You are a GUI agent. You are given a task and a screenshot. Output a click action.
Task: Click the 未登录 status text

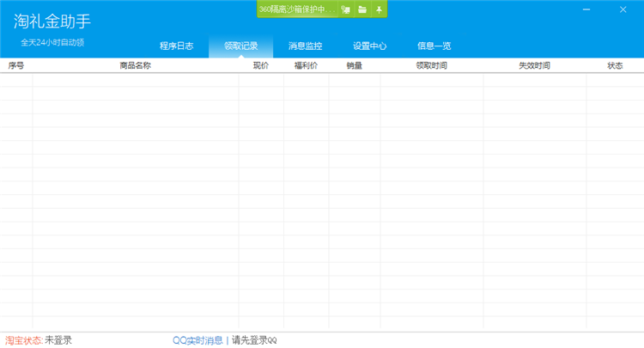(58, 340)
